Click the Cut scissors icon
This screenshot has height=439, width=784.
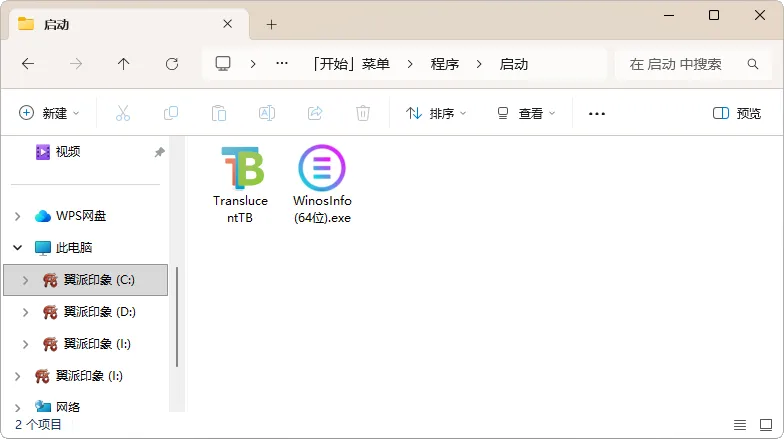[x=123, y=114]
